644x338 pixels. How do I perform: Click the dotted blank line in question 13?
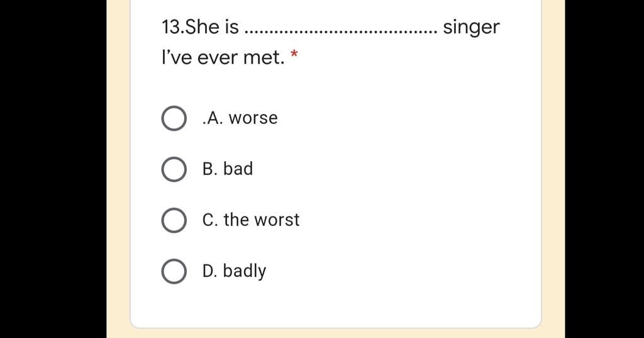pyautogui.click(x=341, y=31)
